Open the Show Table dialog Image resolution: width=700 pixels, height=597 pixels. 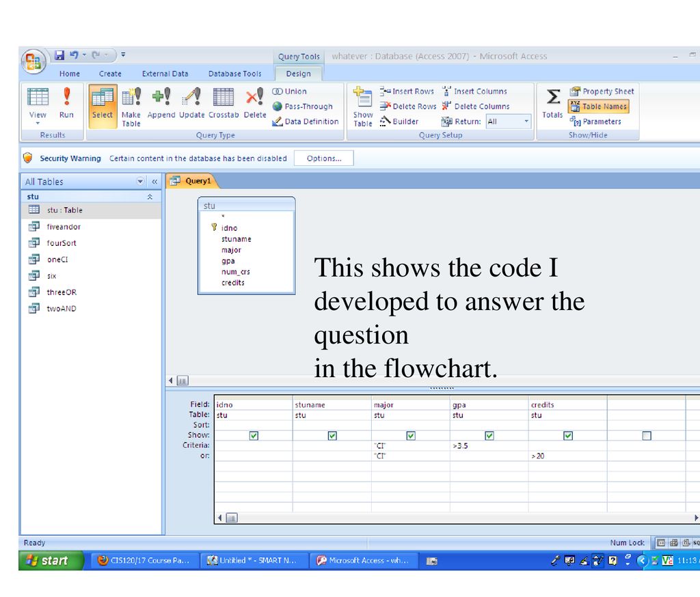click(362, 107)
